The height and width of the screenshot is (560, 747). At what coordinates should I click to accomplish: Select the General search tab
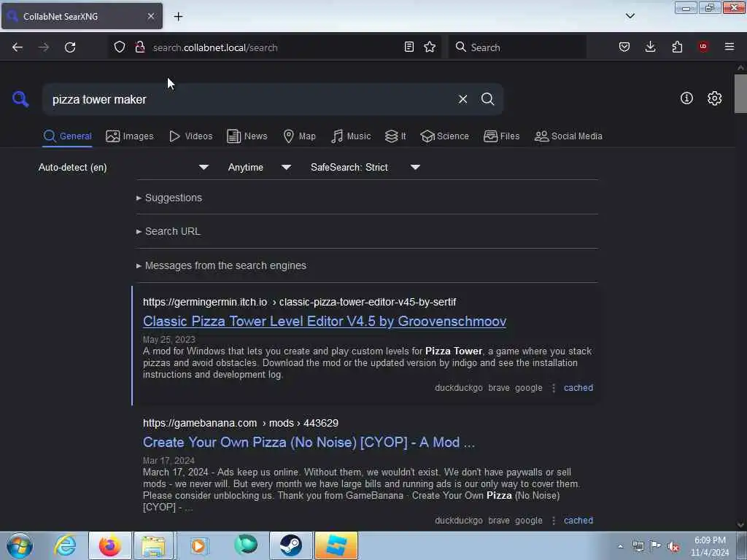[67, 136]
